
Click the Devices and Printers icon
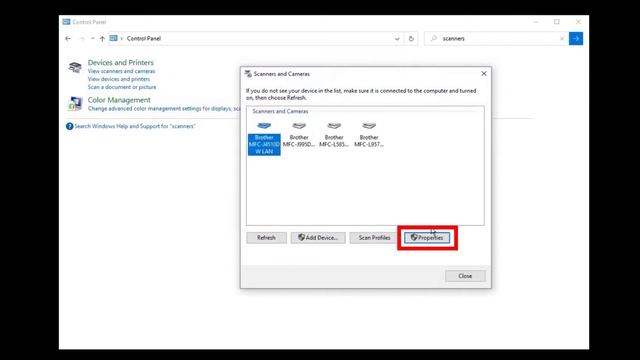click(x=75, y=67)
